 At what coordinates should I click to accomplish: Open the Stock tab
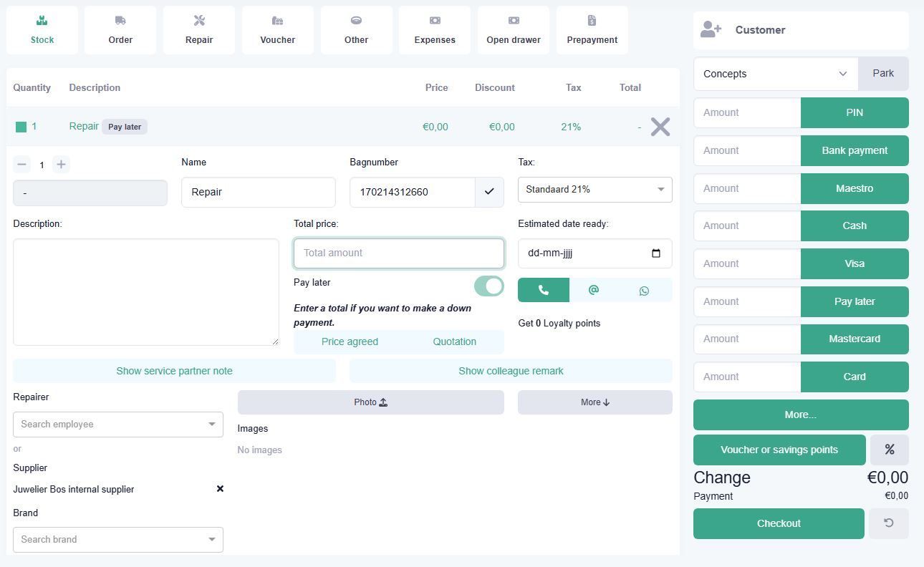click(42, 30)
